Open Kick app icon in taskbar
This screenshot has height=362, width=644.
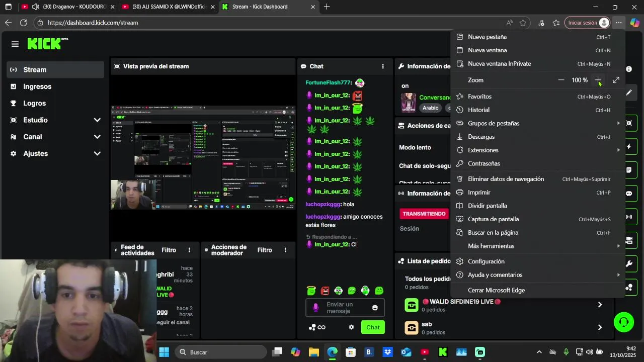click(443, 352)
